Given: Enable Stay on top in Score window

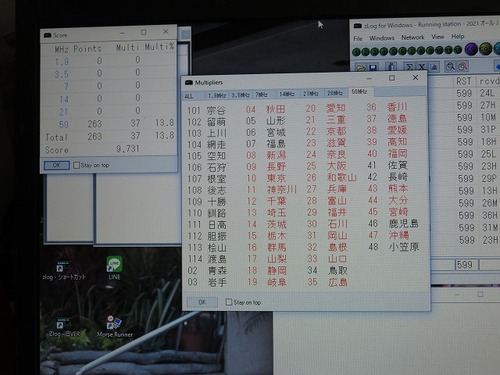Looking at the screenshot, I should 76,165.
